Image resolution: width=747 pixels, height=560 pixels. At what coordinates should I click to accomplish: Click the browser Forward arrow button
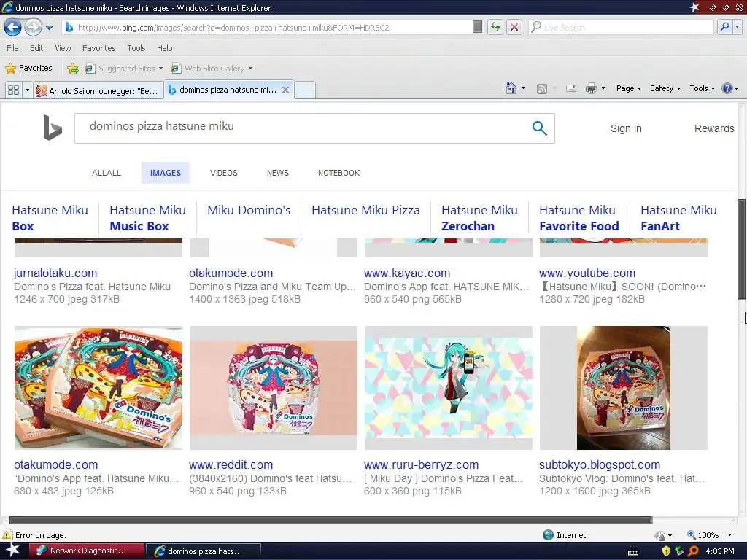tap(32, 27)
